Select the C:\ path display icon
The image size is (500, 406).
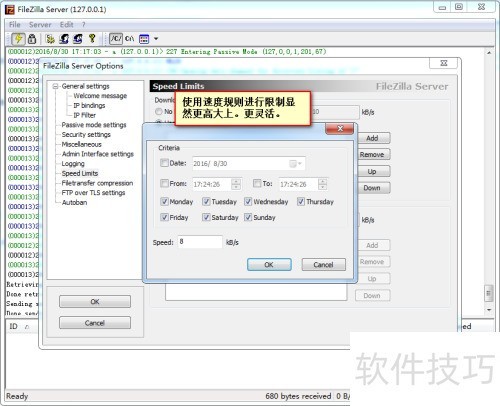click(129, 39)
